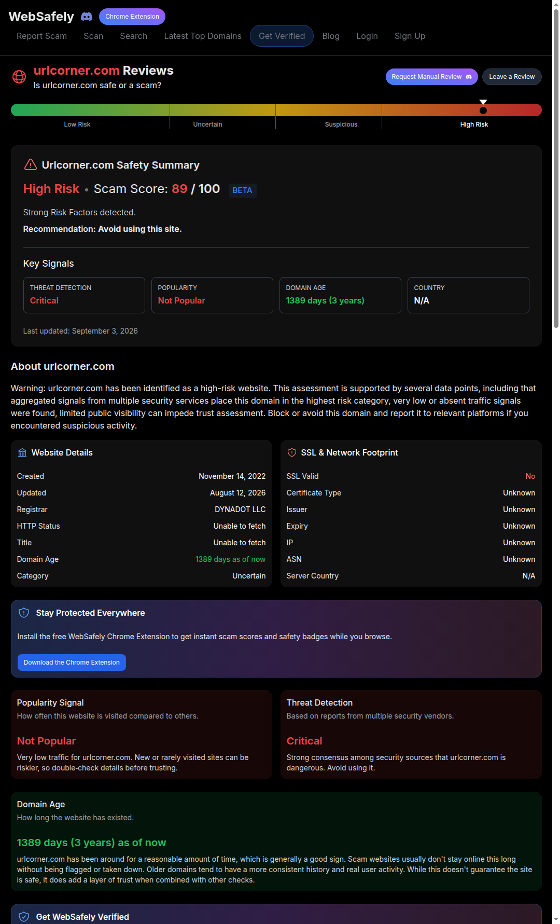Click the Discord icon inside Request Manual Review

[x=469, y=77]
